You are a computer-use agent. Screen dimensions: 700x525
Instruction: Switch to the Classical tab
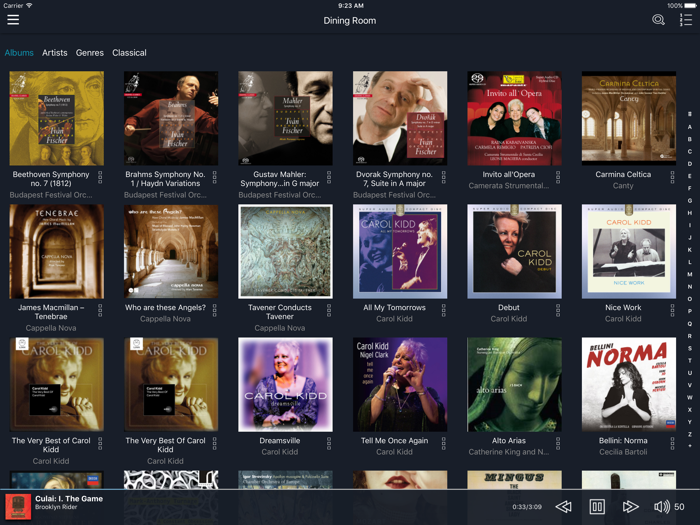129,53
